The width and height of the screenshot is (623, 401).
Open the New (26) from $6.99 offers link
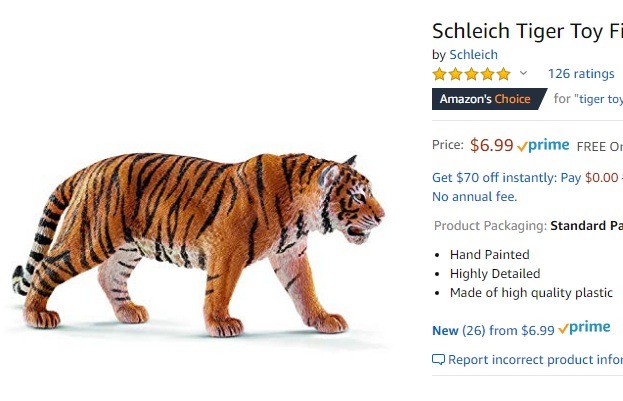click(x=492, y=330)
